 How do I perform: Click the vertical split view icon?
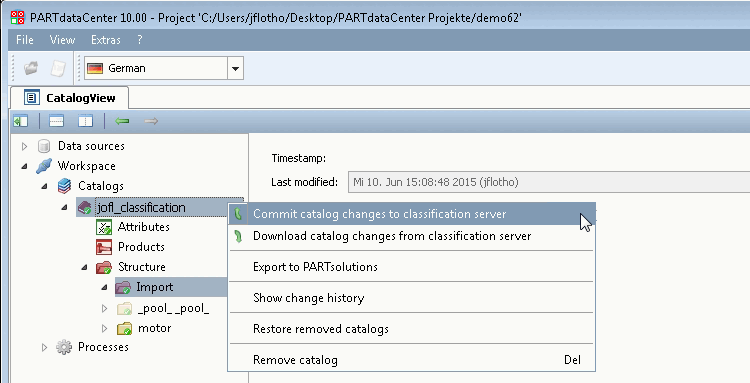[x=86, y=121]
